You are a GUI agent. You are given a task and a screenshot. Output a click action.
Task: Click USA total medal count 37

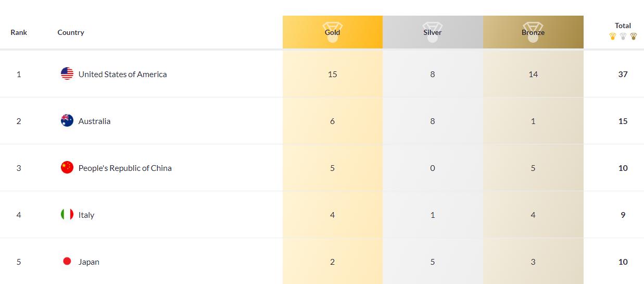tap(623, 74)
